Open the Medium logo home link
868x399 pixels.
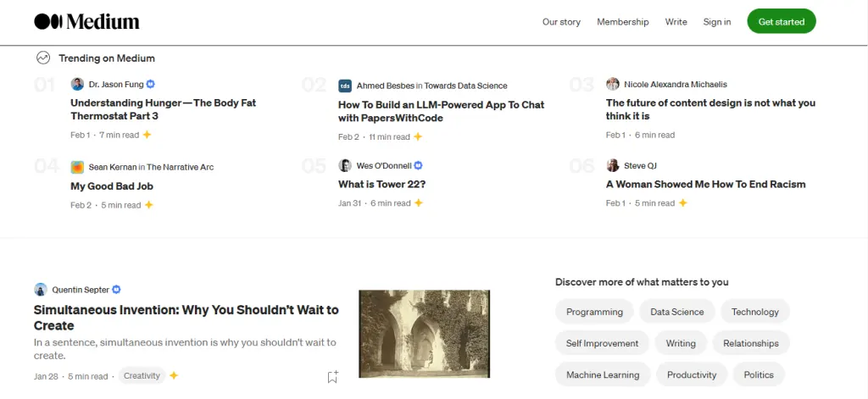(x=86, y=21)
